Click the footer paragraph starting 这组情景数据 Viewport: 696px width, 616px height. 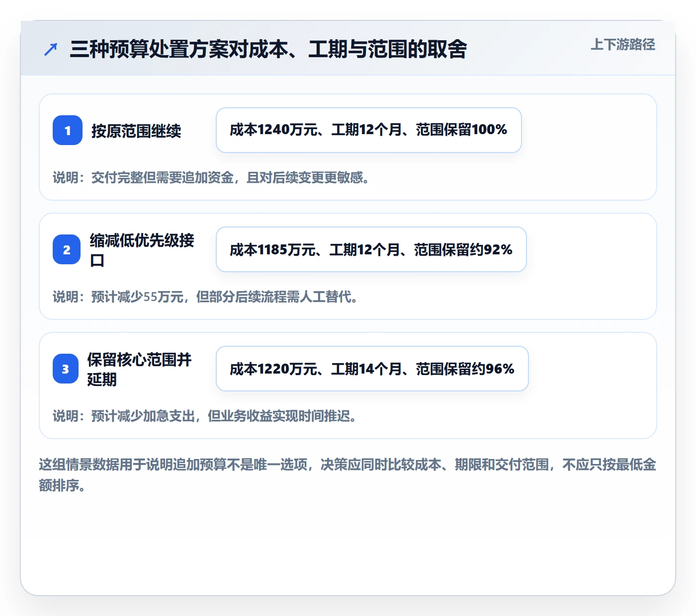tap(348, 475)
